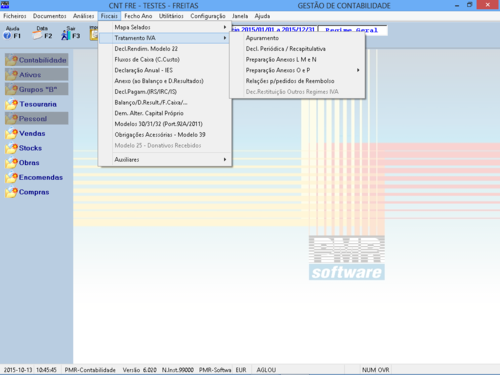The height and width of the screenshot is (375, 500).
Task: Open the Compras module icon
Action: click(11, 192)
